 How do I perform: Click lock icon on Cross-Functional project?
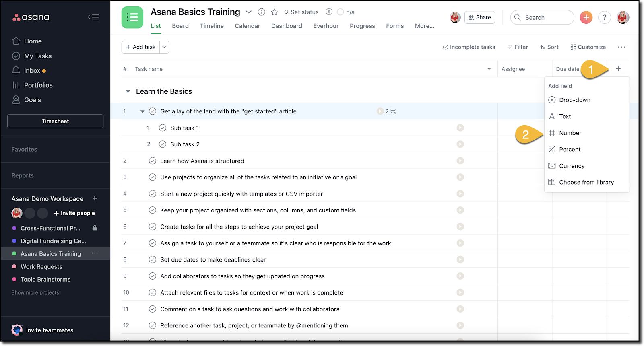(x=95, y=228)
